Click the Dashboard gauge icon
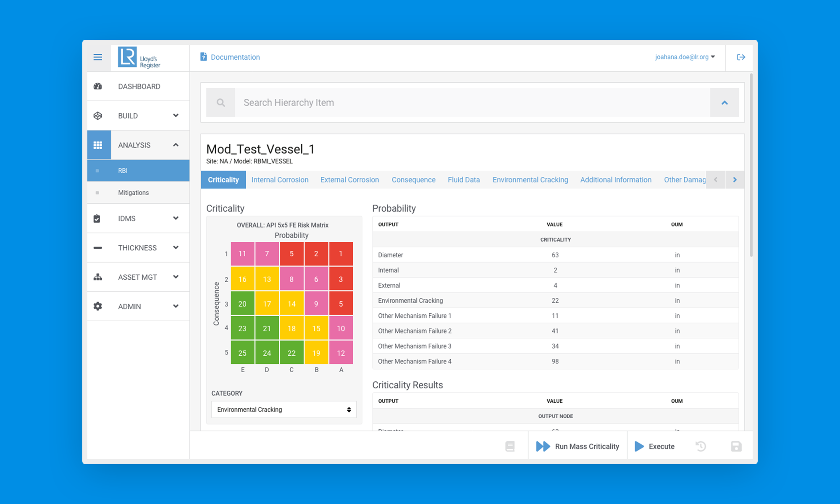 [98, 86]
